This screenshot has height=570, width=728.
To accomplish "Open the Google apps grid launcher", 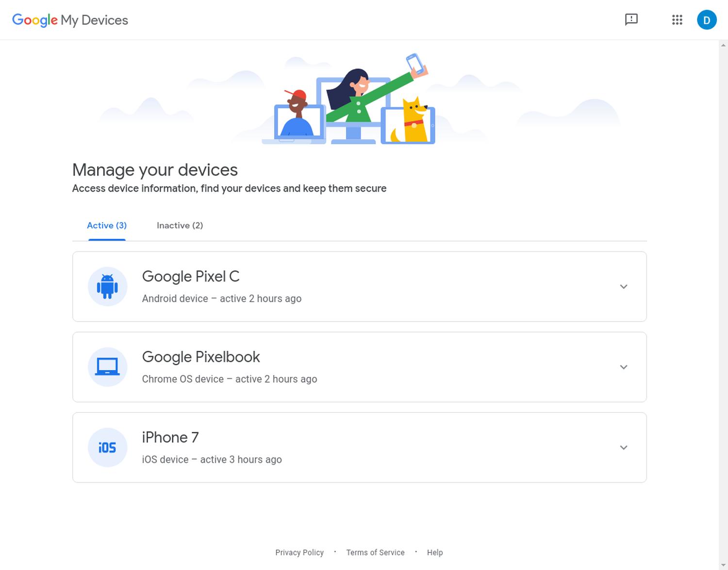I will pyautogui.click(x=677, y=20).
